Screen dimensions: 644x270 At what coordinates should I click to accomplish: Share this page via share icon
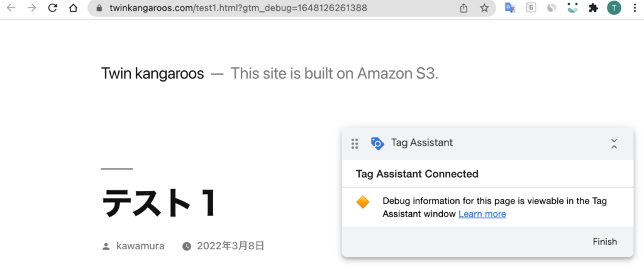point(464,8)
